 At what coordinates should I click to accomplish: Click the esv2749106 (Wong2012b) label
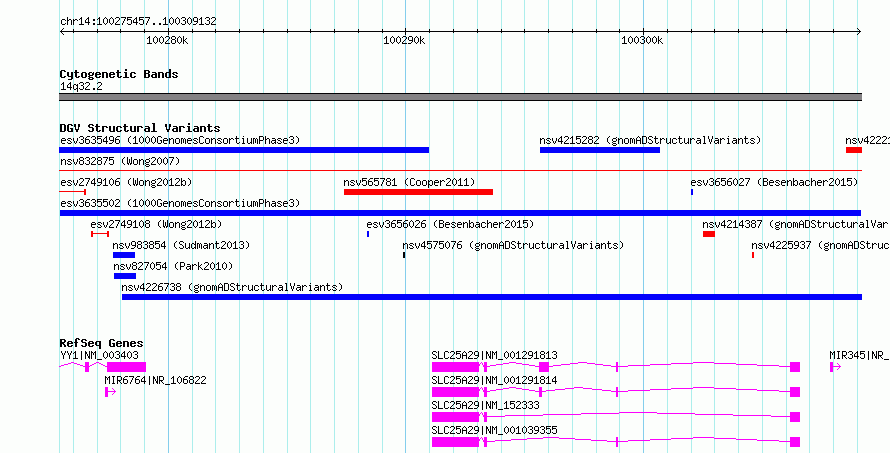pos(126,182)
